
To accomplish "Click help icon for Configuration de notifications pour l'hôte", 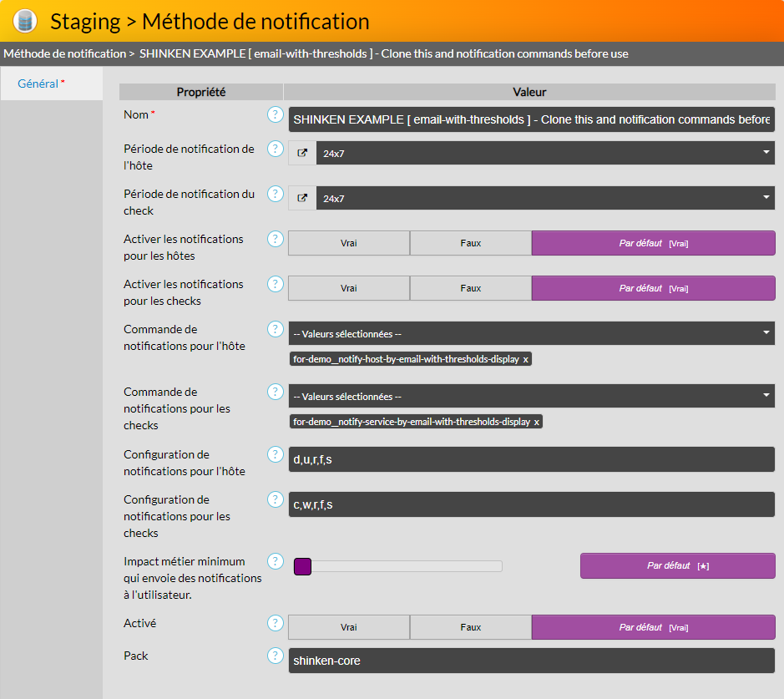I will 275,454.
